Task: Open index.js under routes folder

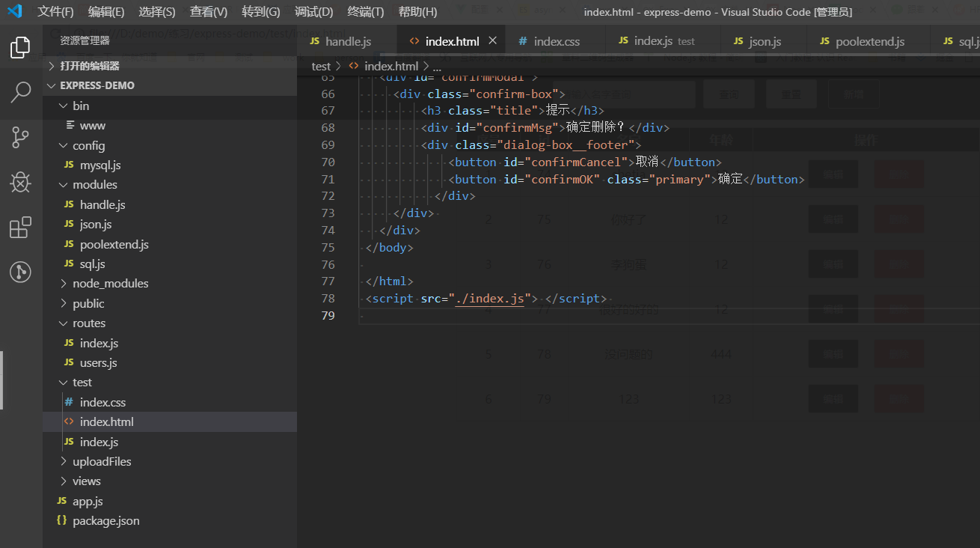Action: 99,343
